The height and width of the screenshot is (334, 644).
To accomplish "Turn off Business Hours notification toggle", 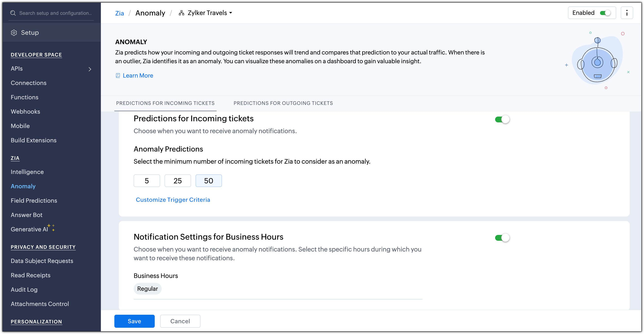I will (x=502, y=238).
